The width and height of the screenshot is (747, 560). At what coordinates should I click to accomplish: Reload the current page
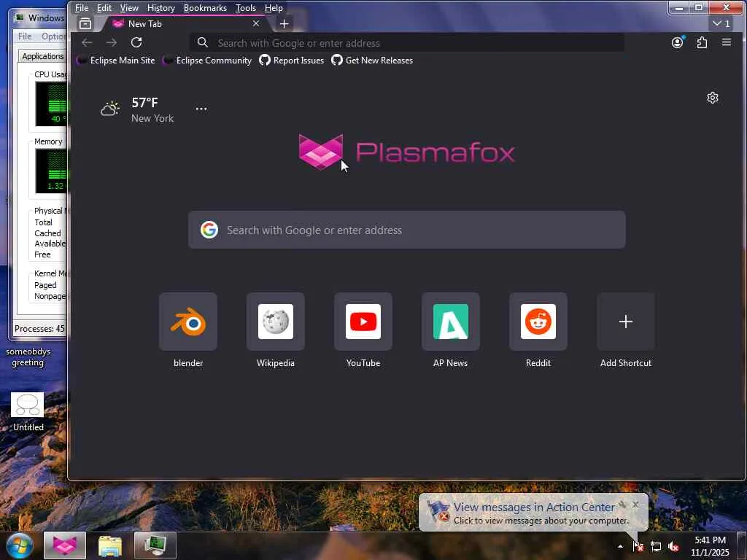coord(136,43)
